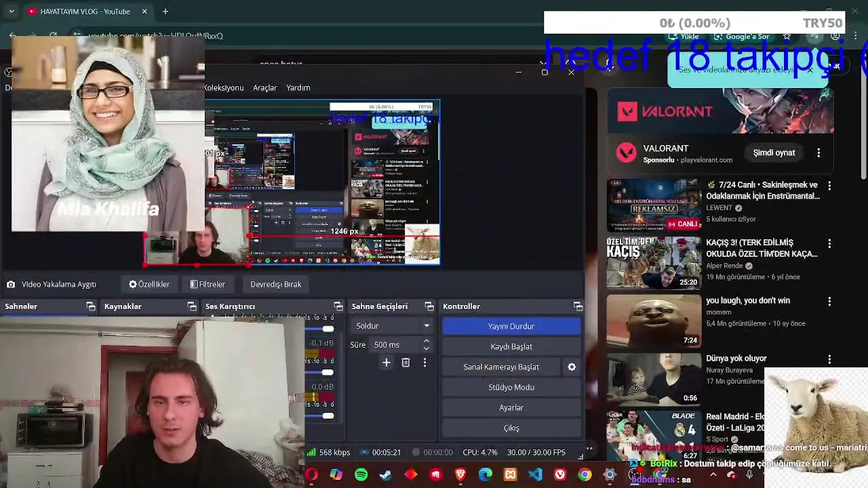Click Çıkış to exit OBS
868x488 pixels.
511,428
